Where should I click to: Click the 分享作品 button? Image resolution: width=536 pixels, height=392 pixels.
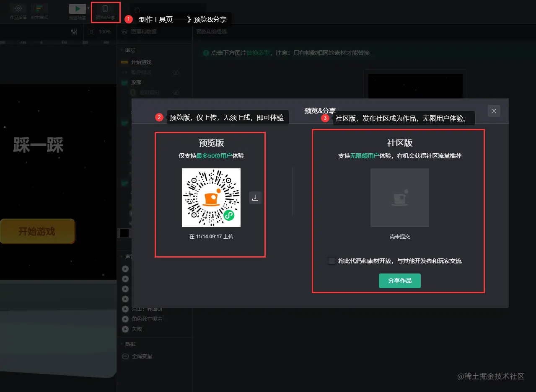400,281
